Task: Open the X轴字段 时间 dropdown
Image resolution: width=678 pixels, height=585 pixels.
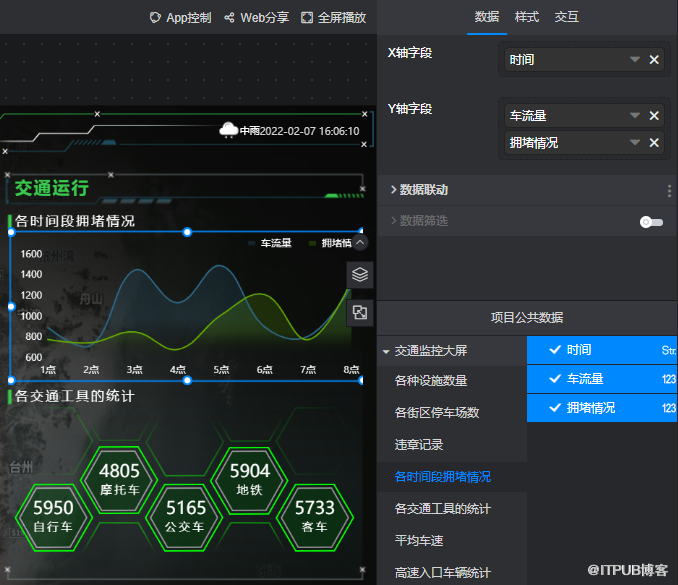Action: coord(634,60)
